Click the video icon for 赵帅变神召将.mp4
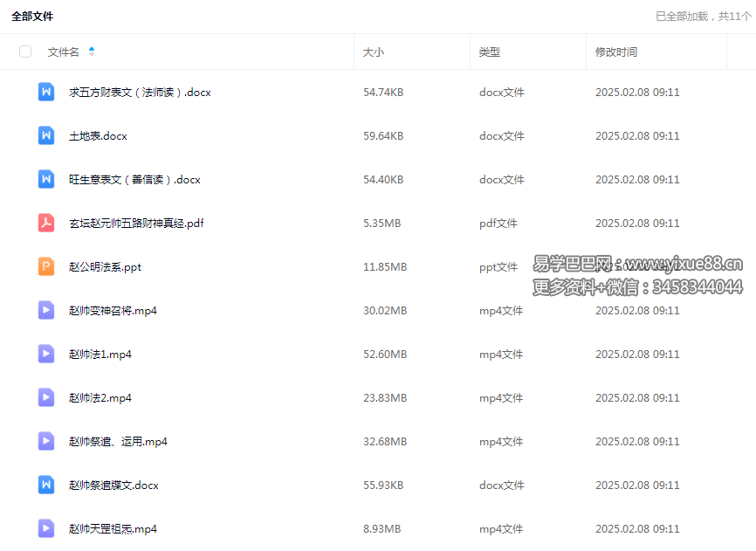The image size is (756, 551). pos(46,310)
